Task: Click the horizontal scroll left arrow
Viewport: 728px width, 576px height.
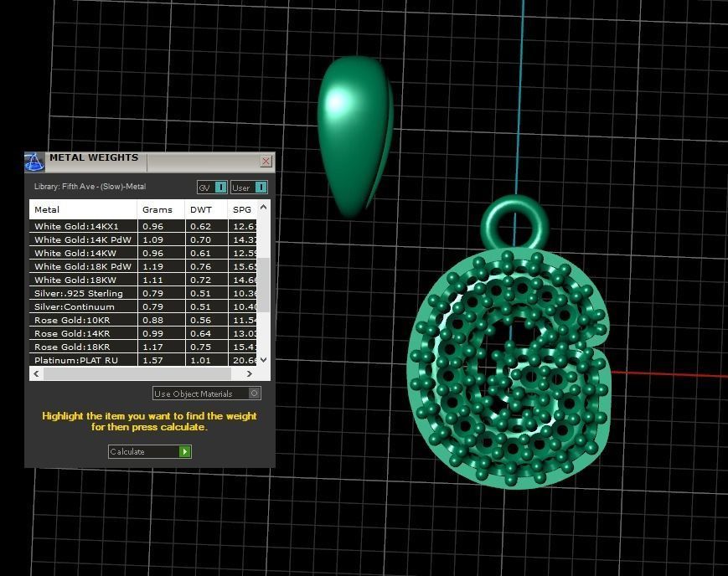Action: (36, 373)
